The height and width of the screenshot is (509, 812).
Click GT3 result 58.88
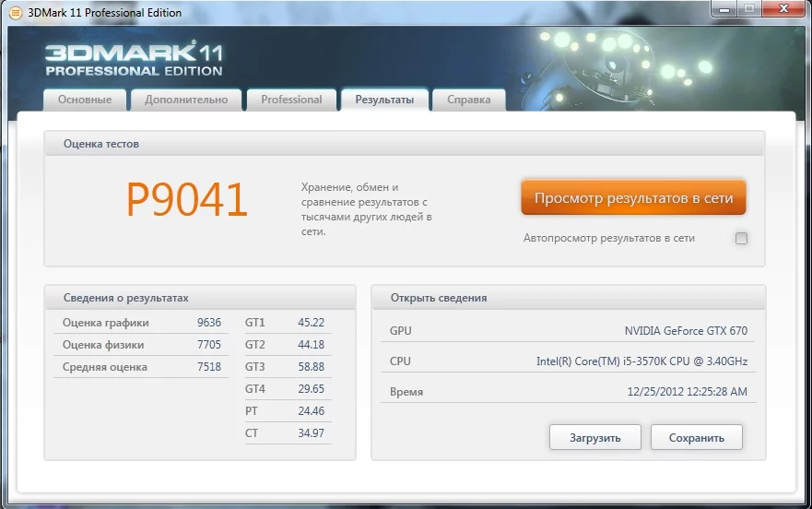(312, 367)
